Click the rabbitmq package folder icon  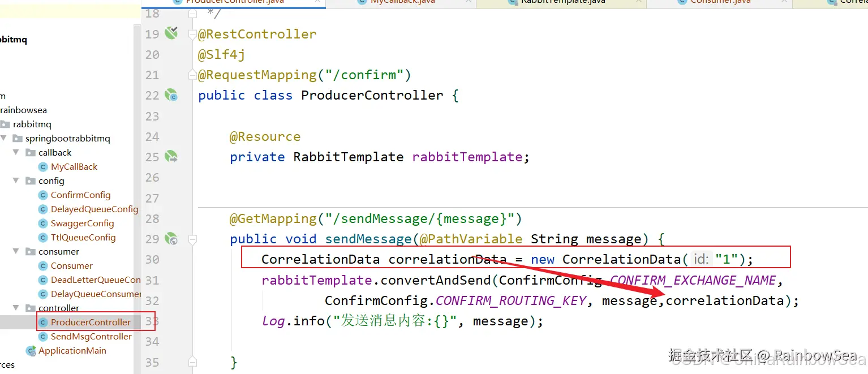tap(5, 124)
